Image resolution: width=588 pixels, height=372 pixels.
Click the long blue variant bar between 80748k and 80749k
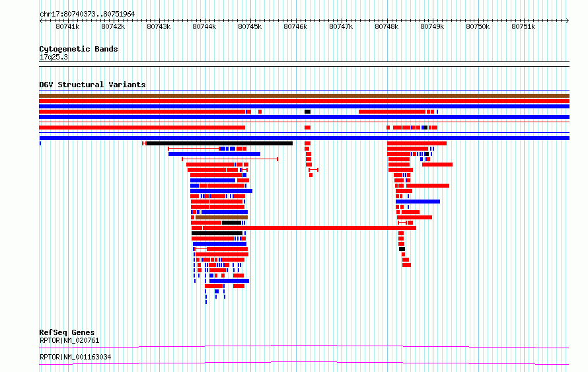coord(418,202)
